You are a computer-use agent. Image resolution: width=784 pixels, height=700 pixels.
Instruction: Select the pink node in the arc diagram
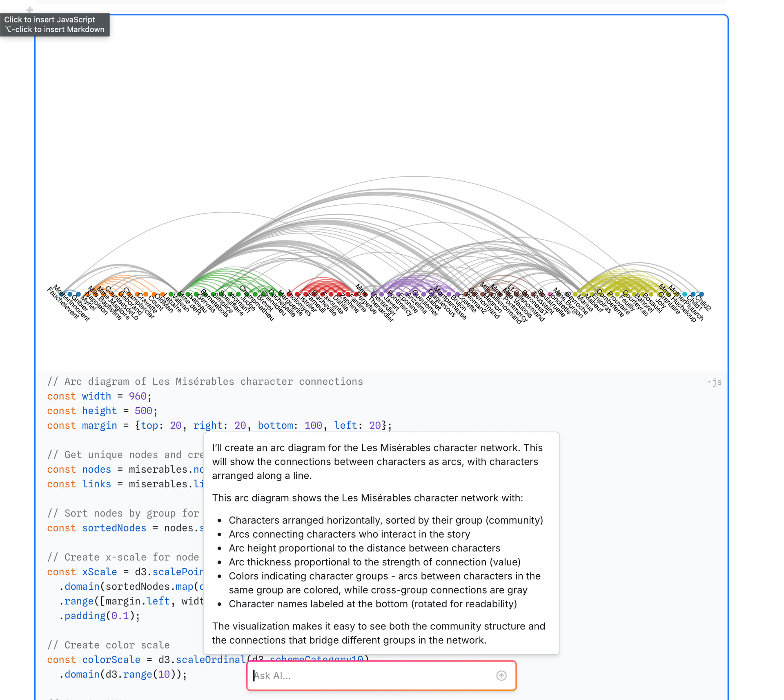click(550, 294)
